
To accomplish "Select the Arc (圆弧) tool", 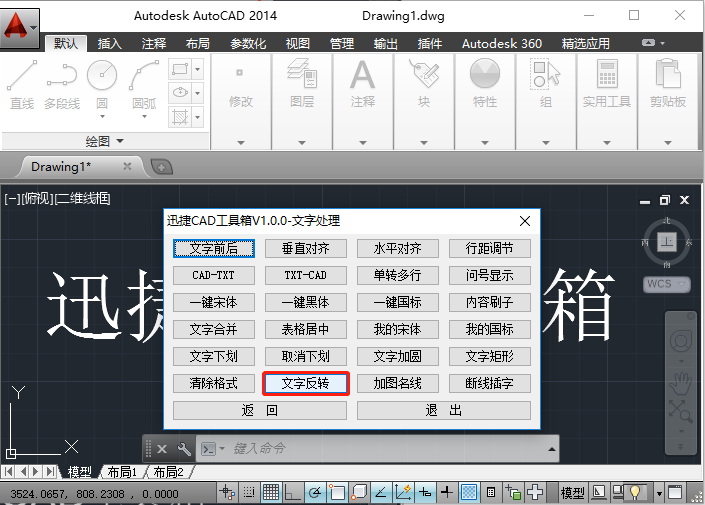I will pyautogui.click(x=144, y=85).
